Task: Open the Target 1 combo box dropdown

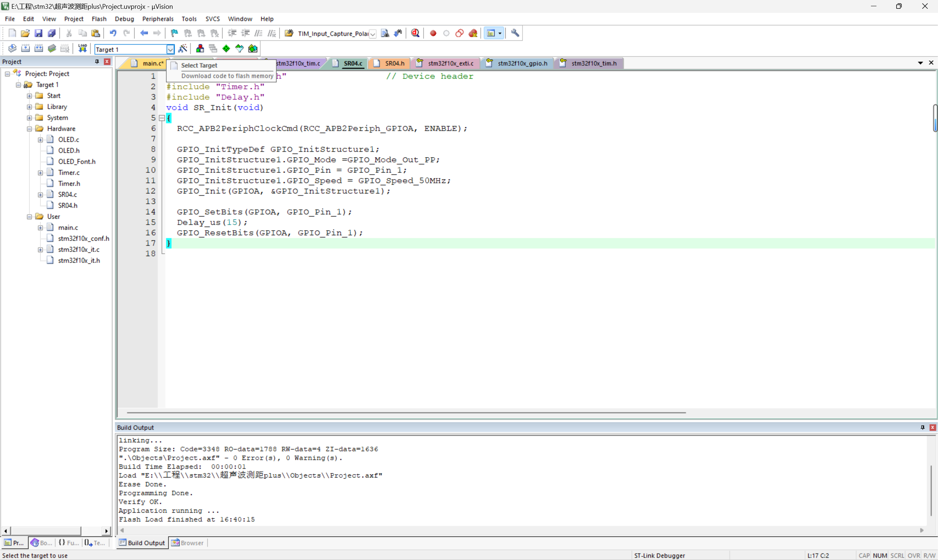Action: pyautogui.click(x=170, y=49)
